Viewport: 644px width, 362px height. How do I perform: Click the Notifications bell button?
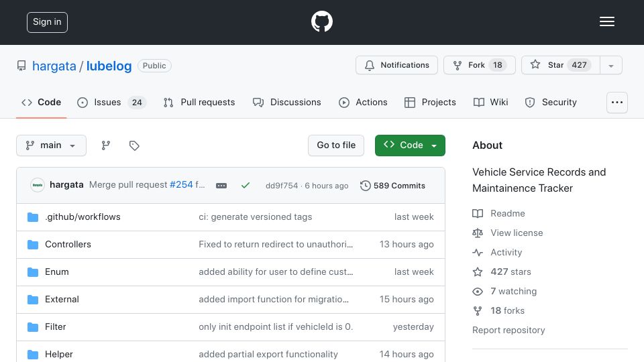coord(396,65)
